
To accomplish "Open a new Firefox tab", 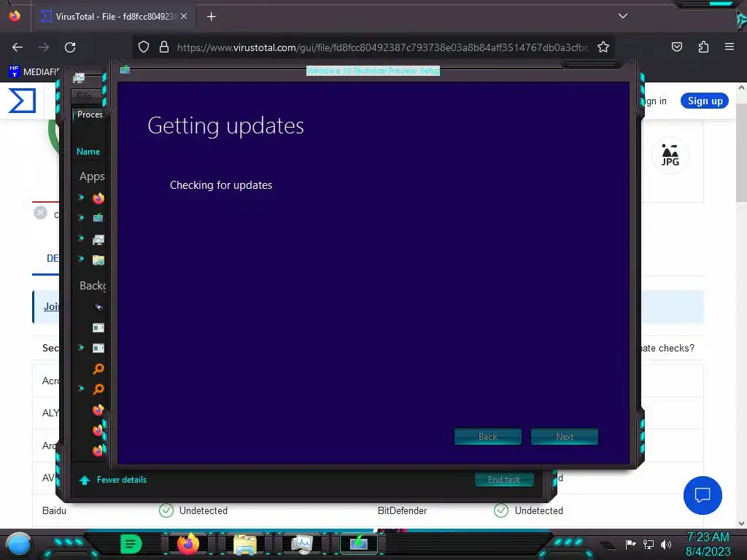I will 211,17.
